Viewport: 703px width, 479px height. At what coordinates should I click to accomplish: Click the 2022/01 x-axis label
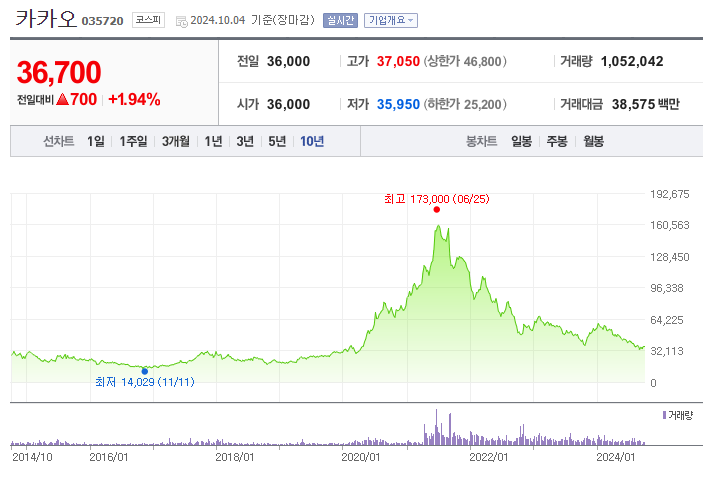[489, 457]
